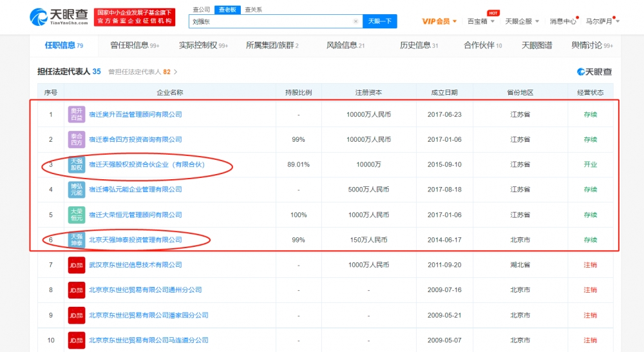Select the 89.01% shareholding cell
This screenshot has height=352, width=644.
(x=299, y=164)
